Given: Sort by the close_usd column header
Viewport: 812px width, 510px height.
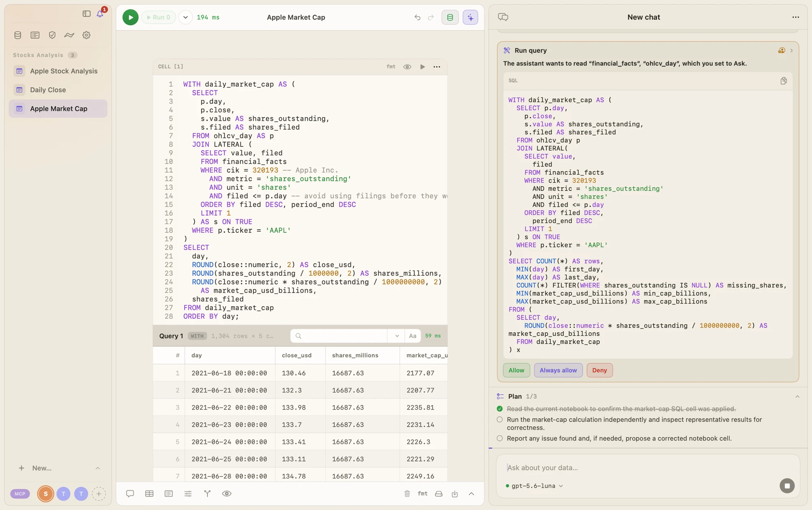Looking at the screenshot, I should 300,355.
